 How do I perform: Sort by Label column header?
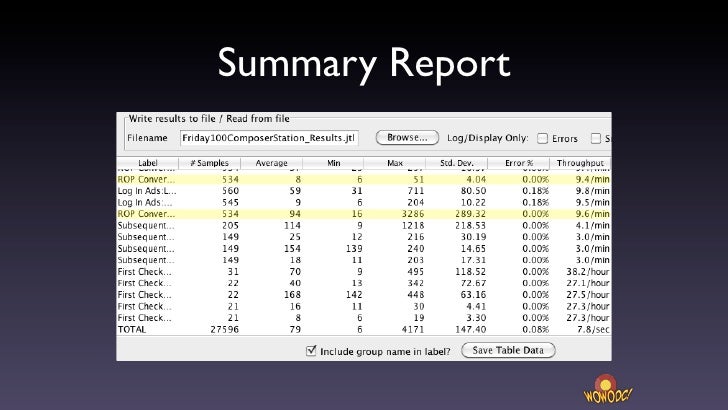(x=148, y=163)
